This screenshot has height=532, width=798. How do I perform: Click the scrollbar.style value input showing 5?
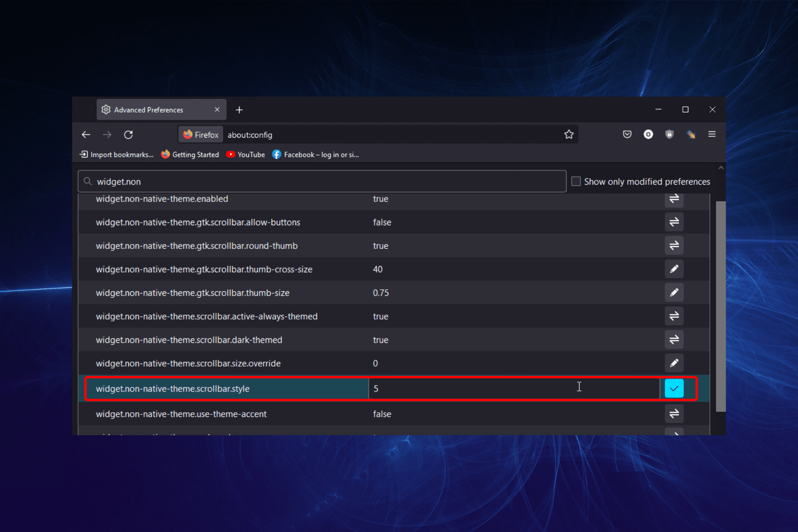(514, 389)
